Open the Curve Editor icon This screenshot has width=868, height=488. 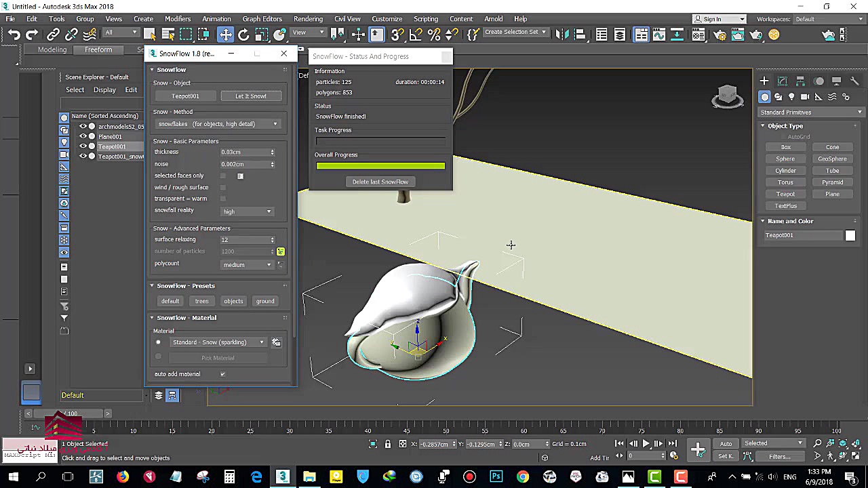coord(658,35)
